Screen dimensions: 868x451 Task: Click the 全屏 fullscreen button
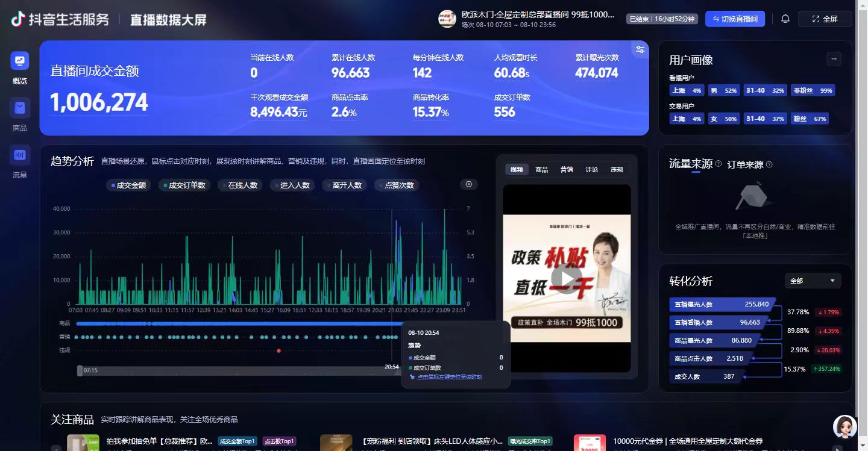[825, 19]
